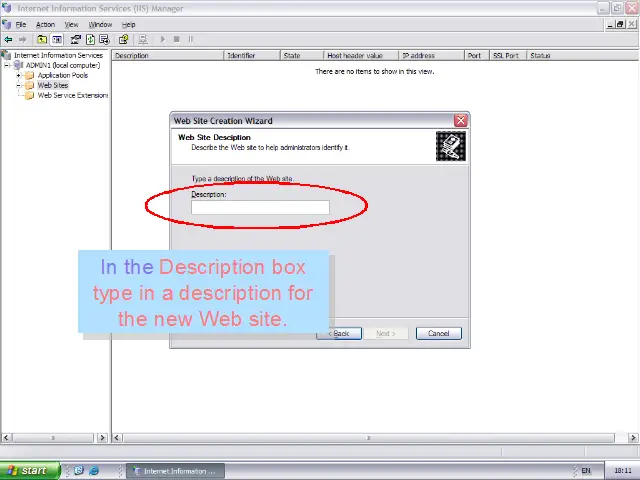Screen dimensions: 640x480
Task: Select Application Pools in the tree
Action: coord(63,76)
